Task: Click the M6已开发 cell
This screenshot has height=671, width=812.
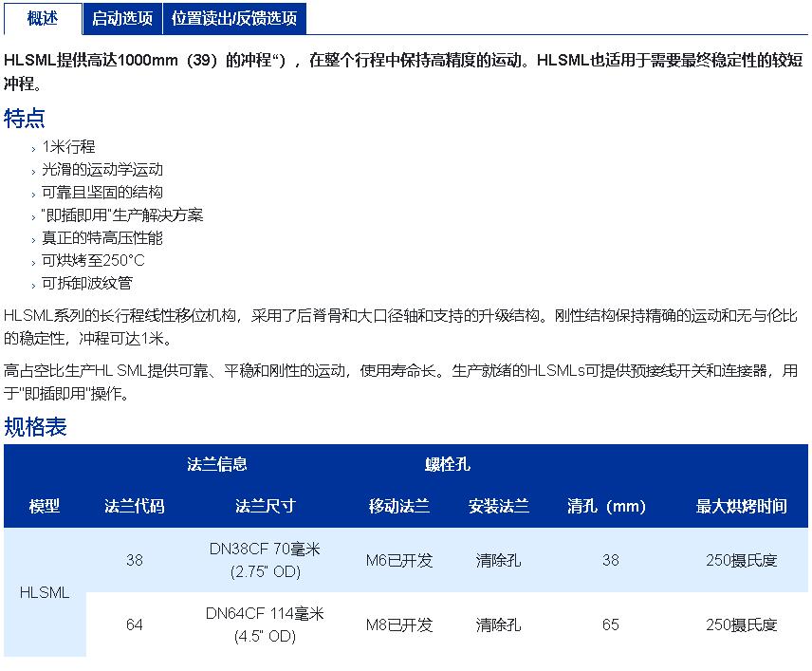Action: 399,560
